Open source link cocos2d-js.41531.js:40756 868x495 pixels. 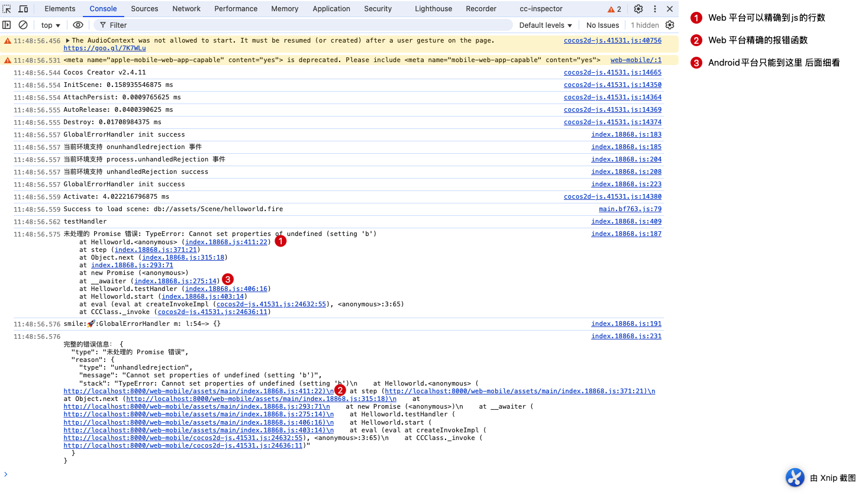pos(612,41)
